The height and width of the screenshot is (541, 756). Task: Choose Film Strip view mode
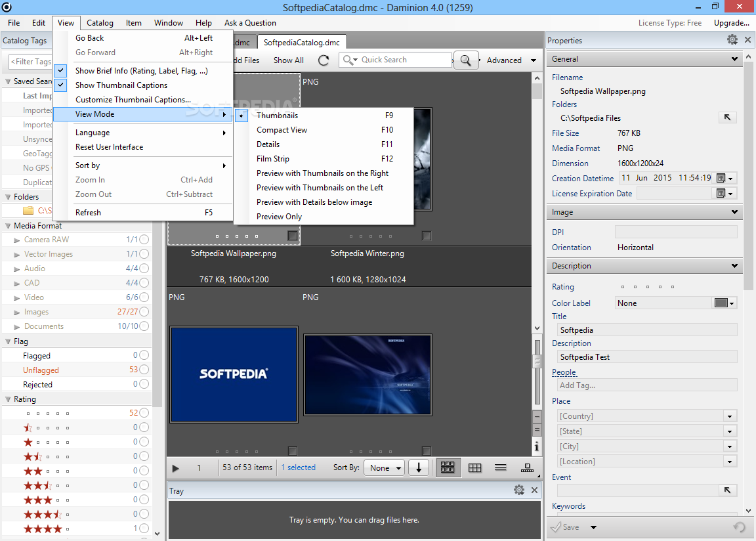(x=324, y=159)
